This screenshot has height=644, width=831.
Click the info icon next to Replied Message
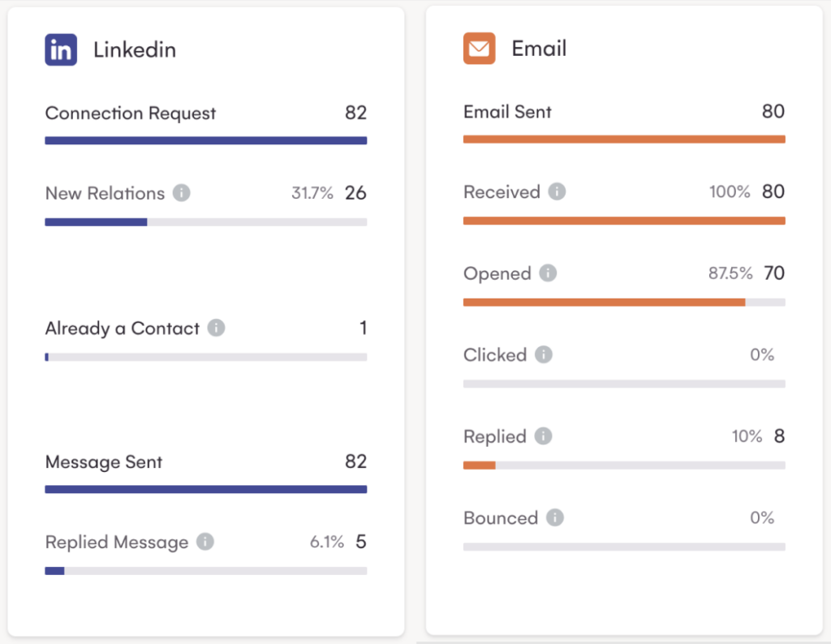[206, 543]
